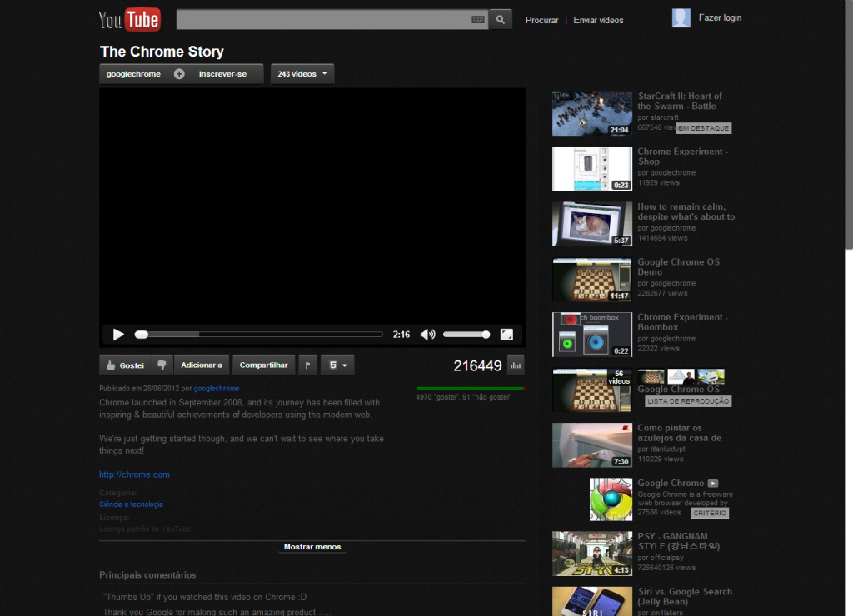Image resolution: width=853 pixels, height=616 pixels.
Task: Open the googlechrome channel button
Action: (133, 74)
